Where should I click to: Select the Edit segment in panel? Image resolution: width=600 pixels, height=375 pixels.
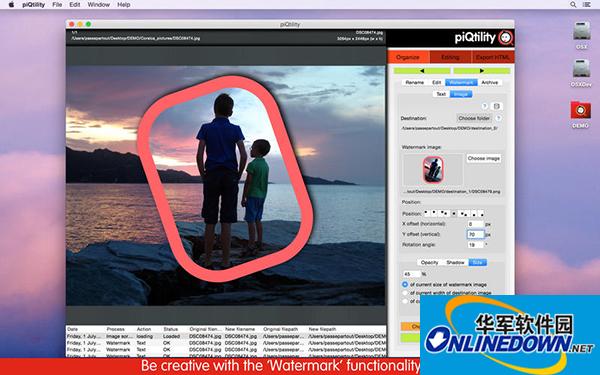coord(437,82)
